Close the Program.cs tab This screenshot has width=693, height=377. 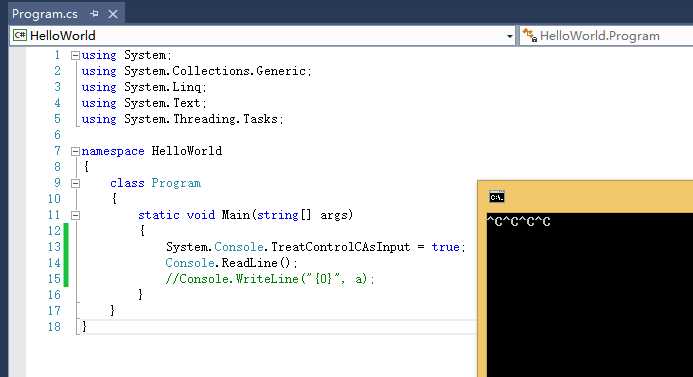coord(113,14)
